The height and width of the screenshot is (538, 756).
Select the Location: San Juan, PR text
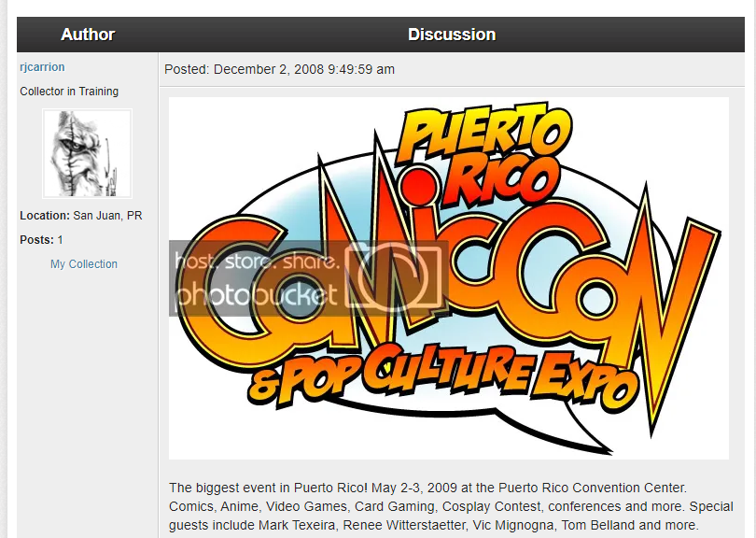81,216
